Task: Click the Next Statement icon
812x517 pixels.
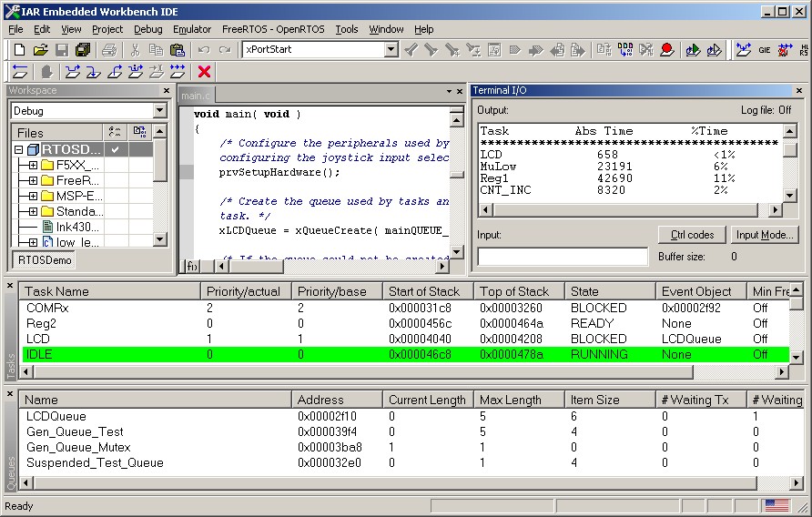Action: point(136,72)
